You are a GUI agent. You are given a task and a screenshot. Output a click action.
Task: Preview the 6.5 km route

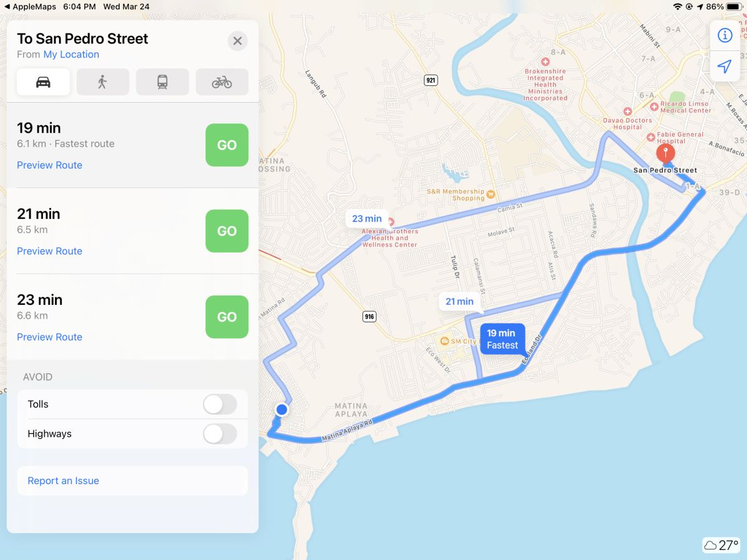coord(50,251)
